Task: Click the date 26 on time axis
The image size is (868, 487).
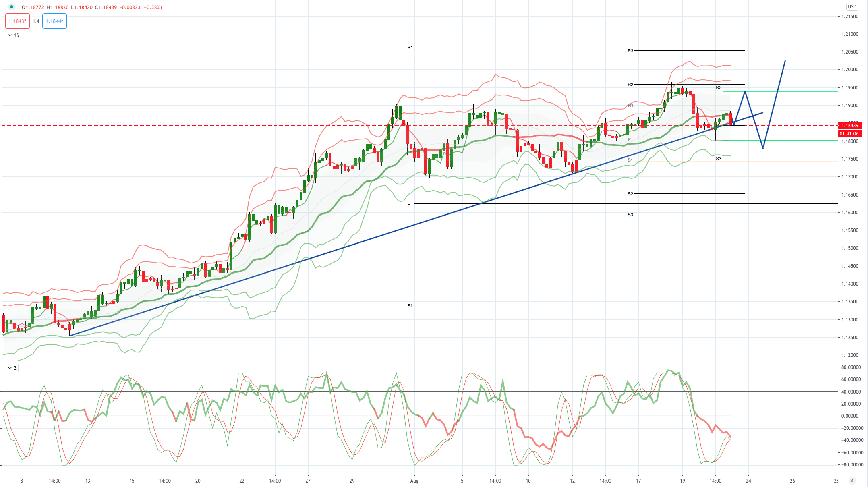Action: 792,481
